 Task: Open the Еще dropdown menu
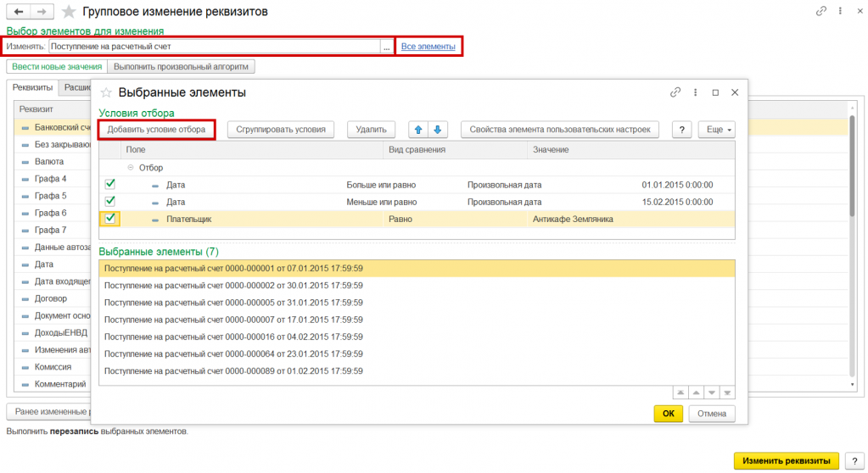point(716,130)
